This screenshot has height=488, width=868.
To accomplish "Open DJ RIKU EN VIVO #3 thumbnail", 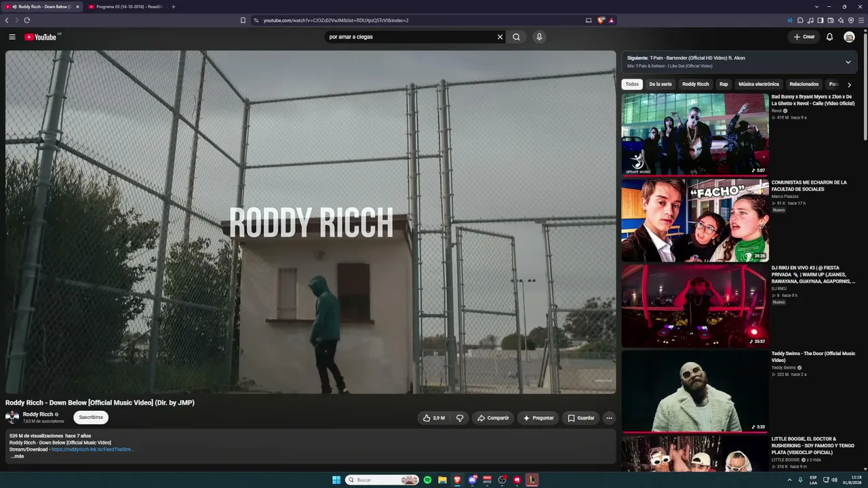I will coord(695,306).
